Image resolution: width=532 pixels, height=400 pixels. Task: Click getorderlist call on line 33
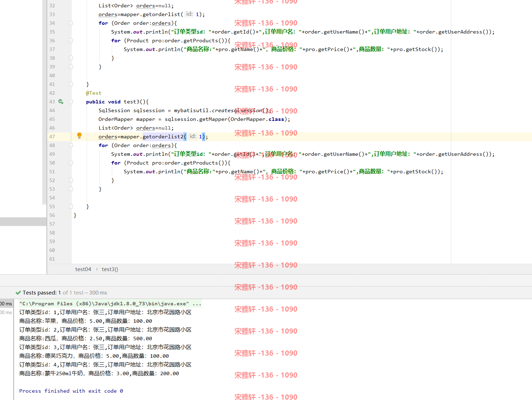[161, 14]
